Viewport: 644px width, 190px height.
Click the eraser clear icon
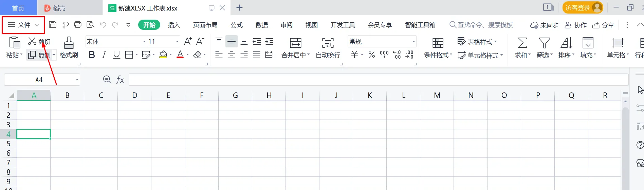point(197,55)
